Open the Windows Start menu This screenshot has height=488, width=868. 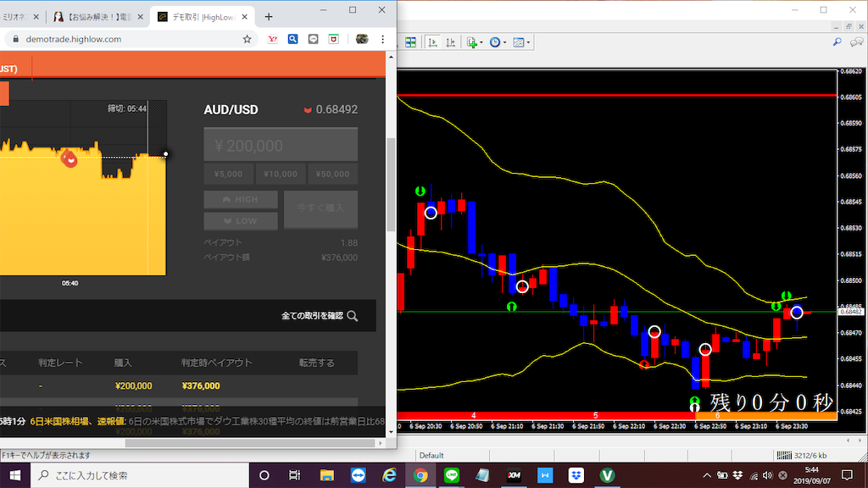pyautogui.click(x=15, y=475)
